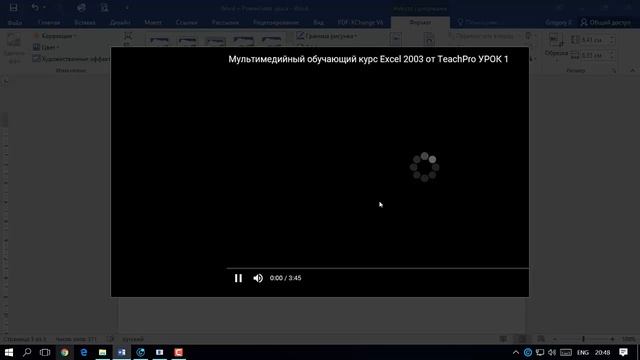This screenshot has width=640, height=360.
Task: Open the round blue taskbar app
Action: click(140, 352)
